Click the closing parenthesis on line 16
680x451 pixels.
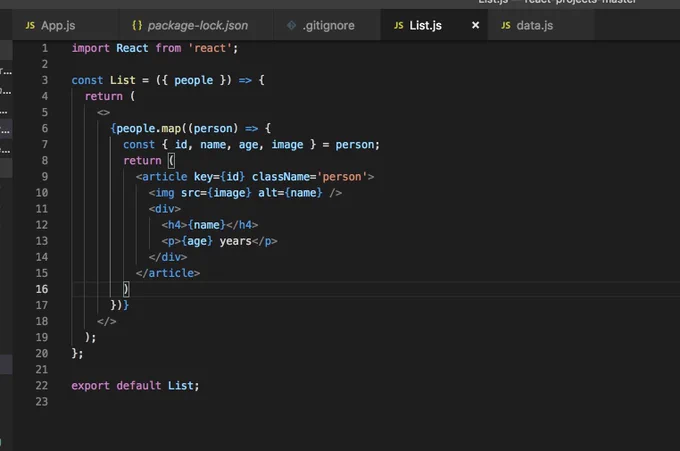click(126, 289)
